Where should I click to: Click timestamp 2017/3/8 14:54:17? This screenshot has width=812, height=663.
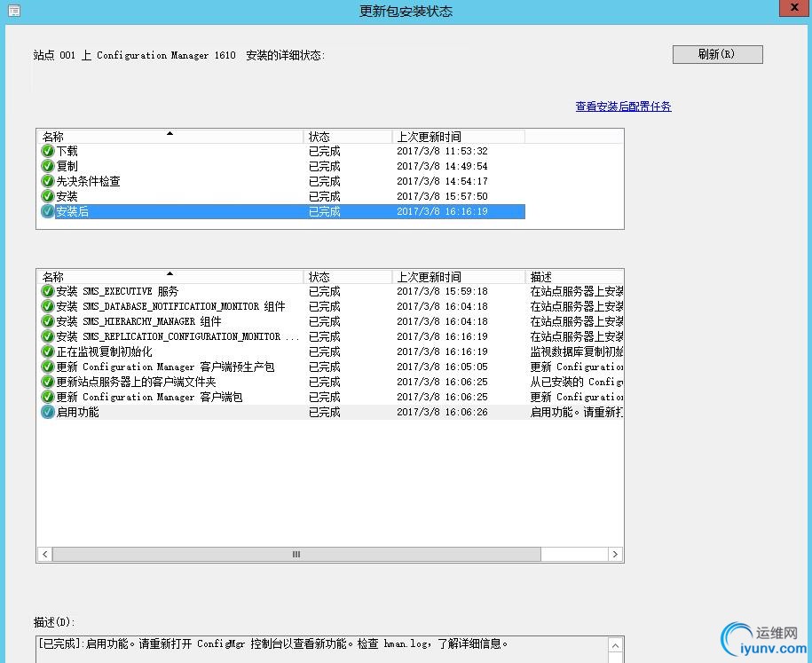coord(442,181)
